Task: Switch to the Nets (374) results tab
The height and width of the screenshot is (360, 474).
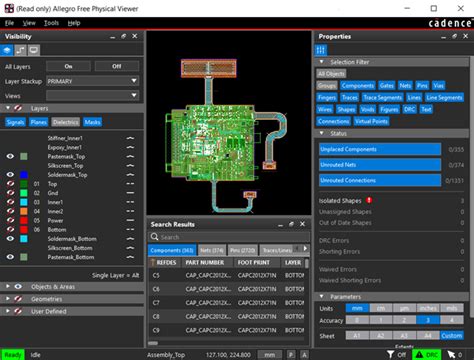Action: tap(212, 250)
